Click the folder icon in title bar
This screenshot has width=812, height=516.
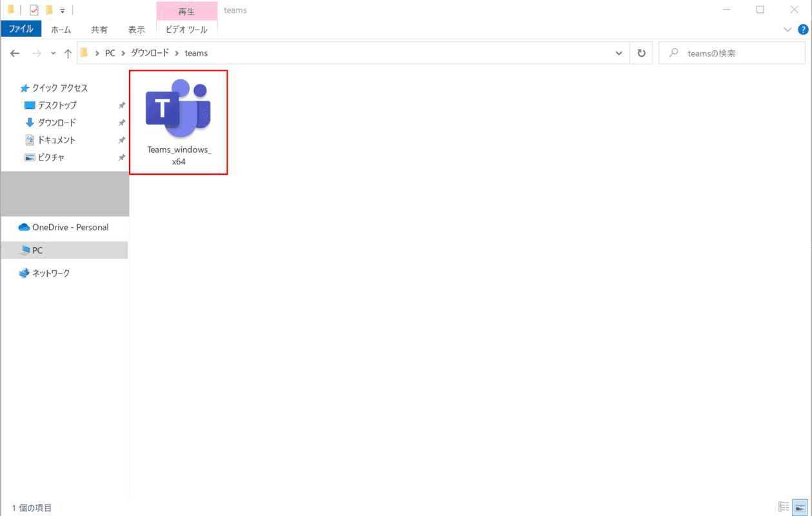tap(11, 10)
